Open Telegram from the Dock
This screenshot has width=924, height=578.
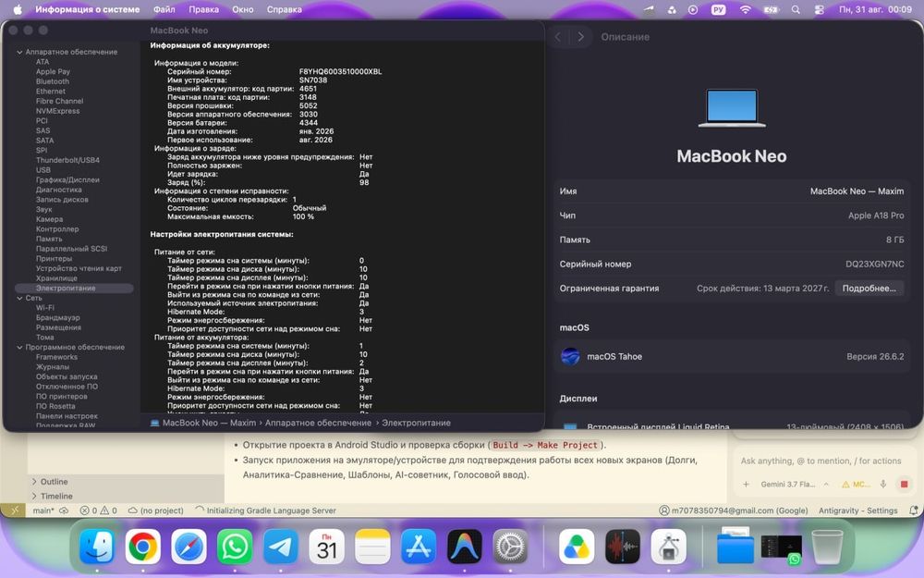281,547
